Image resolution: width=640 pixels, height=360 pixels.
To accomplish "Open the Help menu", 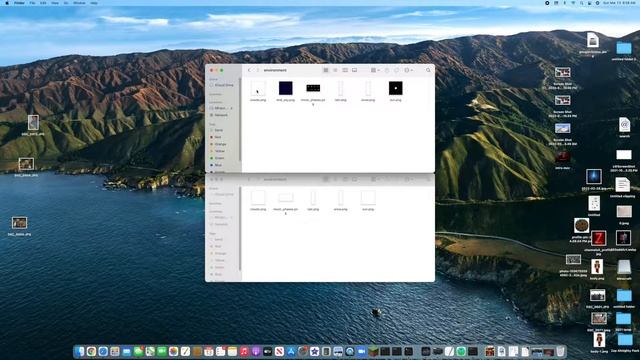I will click(94, 3).
